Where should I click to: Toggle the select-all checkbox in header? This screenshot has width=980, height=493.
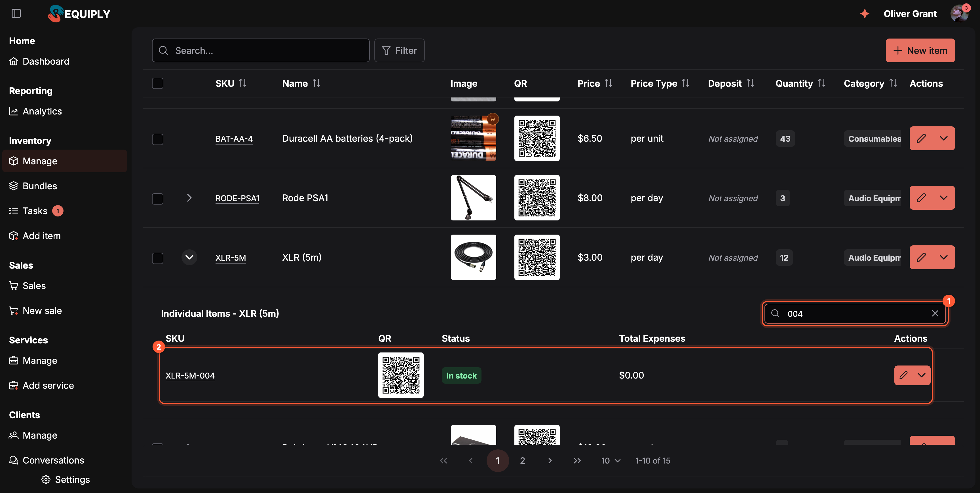point(157,83)
